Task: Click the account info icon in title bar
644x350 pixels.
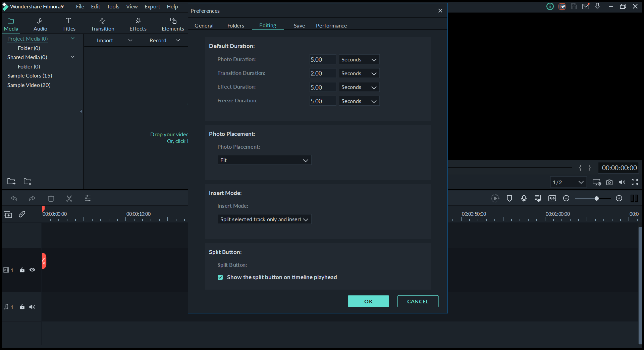Action: (550, 6)
